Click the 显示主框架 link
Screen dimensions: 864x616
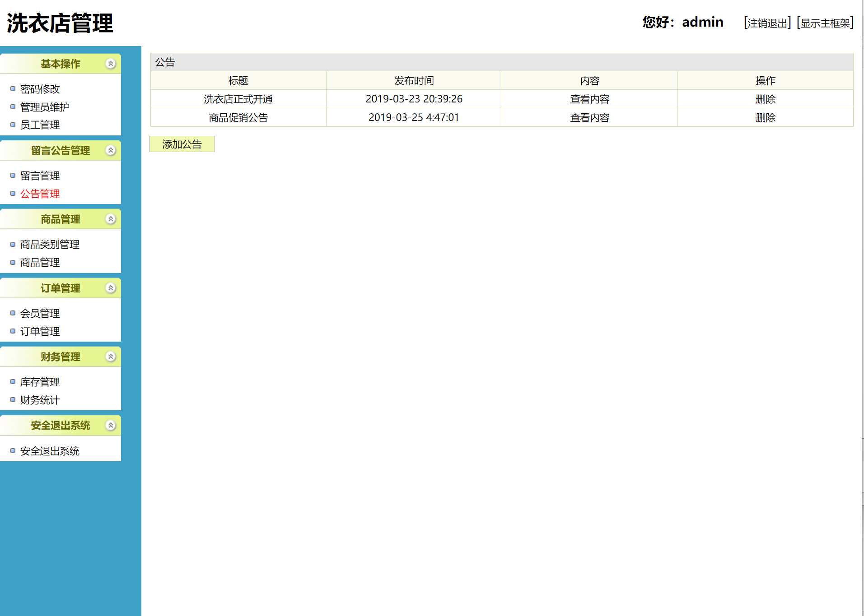(x=825, y=23)
